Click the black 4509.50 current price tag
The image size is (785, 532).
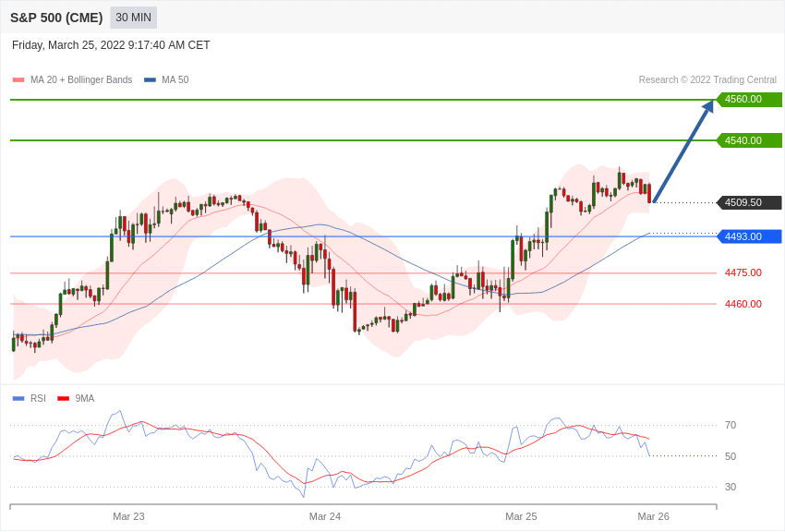[749, 202]
